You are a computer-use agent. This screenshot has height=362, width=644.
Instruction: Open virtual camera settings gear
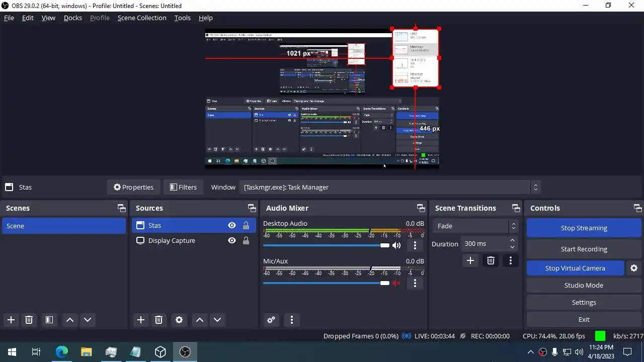[x=634, y=268]
